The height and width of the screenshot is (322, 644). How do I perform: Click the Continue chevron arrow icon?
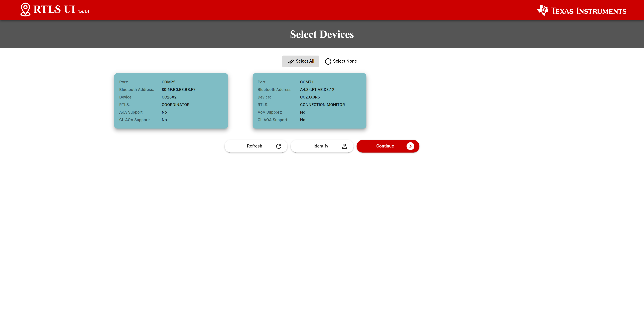tap(410, 146)
